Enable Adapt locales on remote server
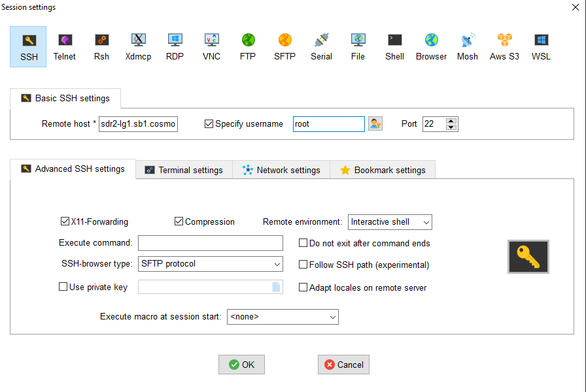 [x=303, y=287]
